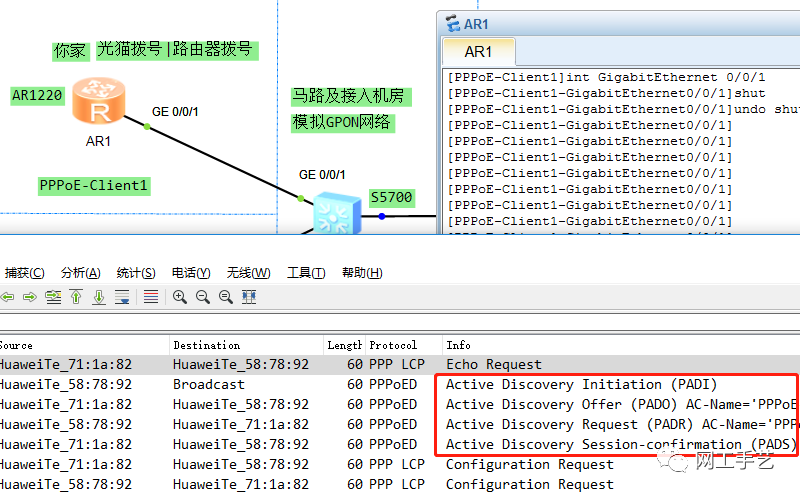Sort by the Info column header
Screen dimensions: 800x495
pyautogui.click(x=621, y=345)
